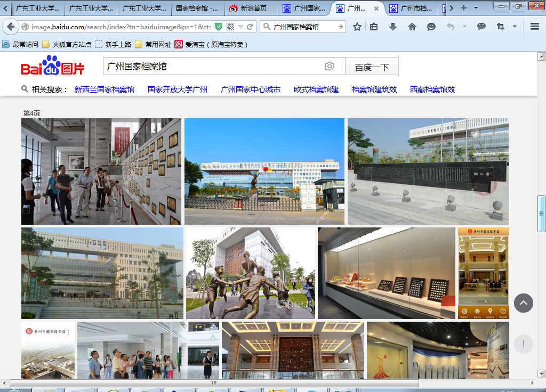This screenshot has height=392, width=546.
Task: Click the bookmark star icon in toolbar
Action: (357, 27)
